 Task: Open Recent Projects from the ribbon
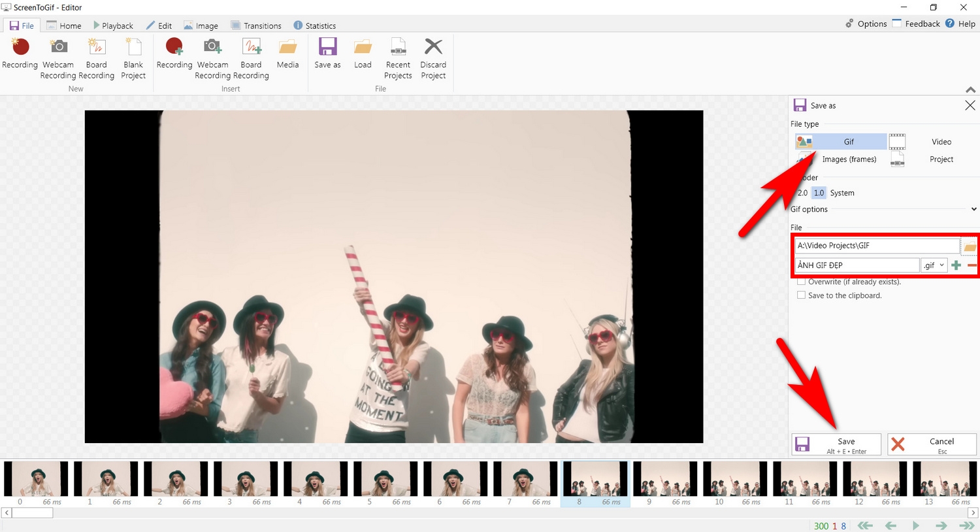(398, 58)
